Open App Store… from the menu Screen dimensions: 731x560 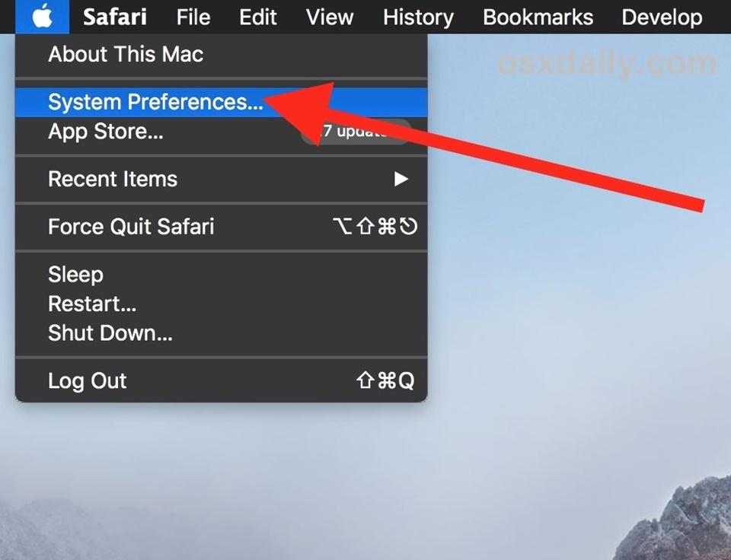(106, 132)
